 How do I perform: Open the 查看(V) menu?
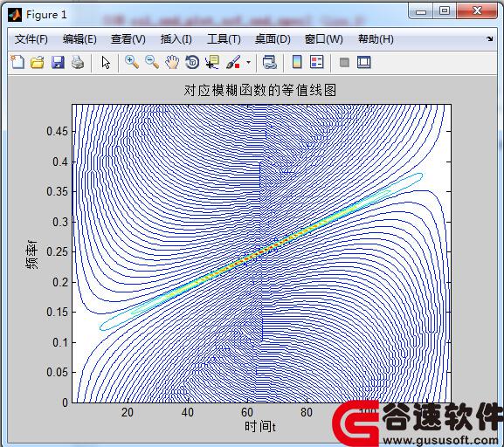click(128, 39)
